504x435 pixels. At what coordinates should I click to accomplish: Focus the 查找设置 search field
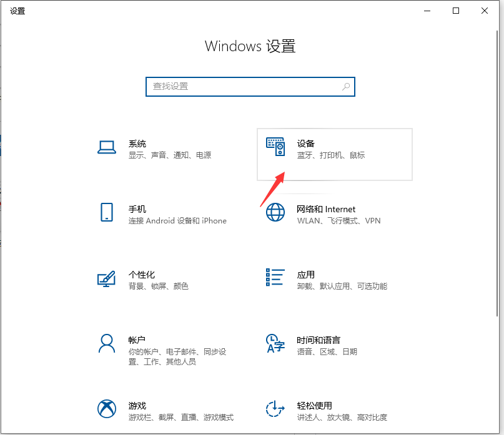point(244,87)
